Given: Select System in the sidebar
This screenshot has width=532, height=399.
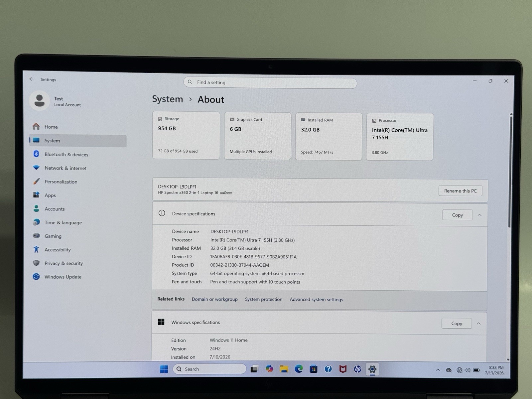Looking at the screenshot, I should [x=78, y=141].
